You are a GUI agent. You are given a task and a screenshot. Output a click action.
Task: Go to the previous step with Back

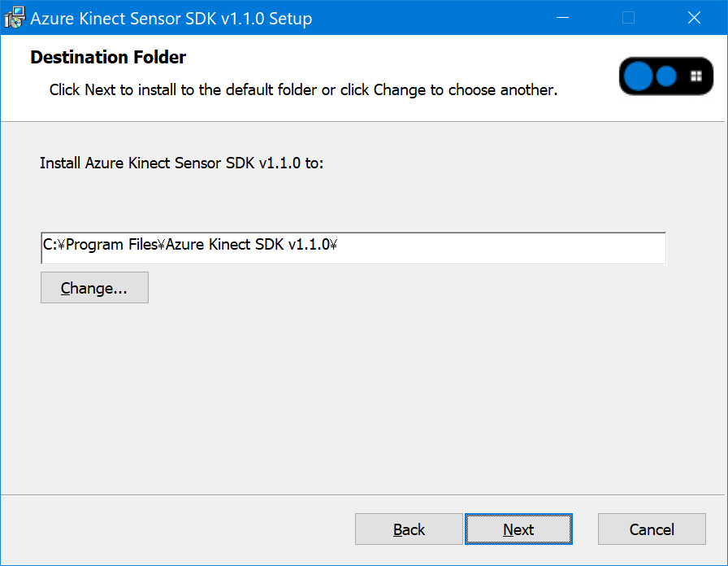tap(409, 529)
